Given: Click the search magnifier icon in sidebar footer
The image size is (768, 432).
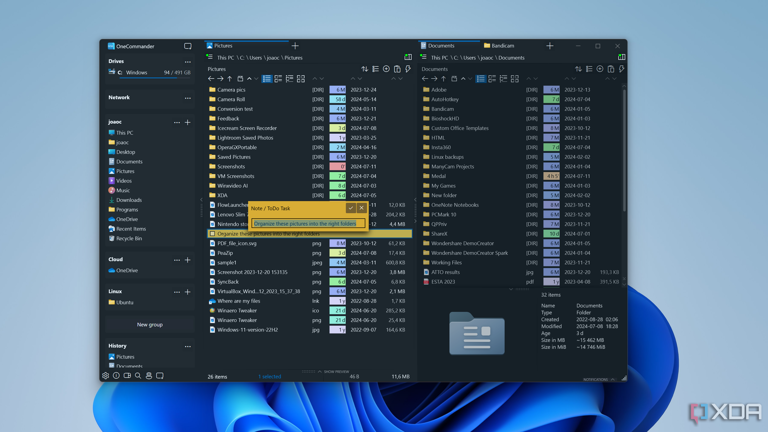Looking at the screenshot, I should (x=138, y=376).
